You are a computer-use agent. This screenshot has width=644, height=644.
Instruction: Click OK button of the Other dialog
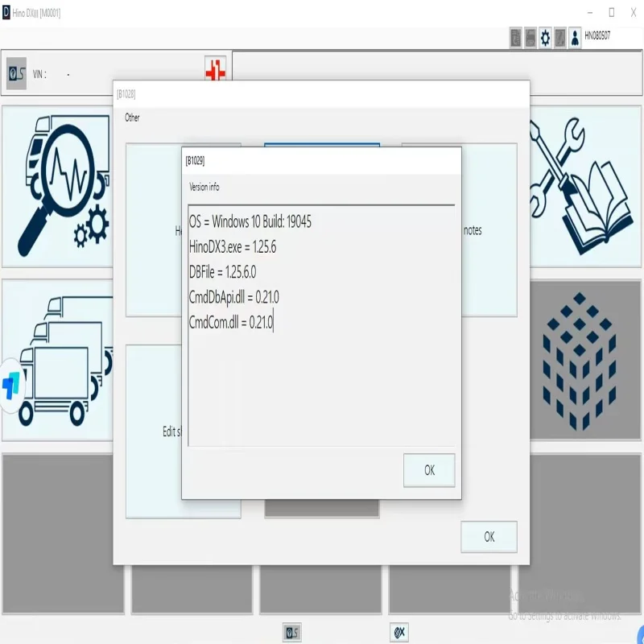pyautogui.click(x=489, y=536)
